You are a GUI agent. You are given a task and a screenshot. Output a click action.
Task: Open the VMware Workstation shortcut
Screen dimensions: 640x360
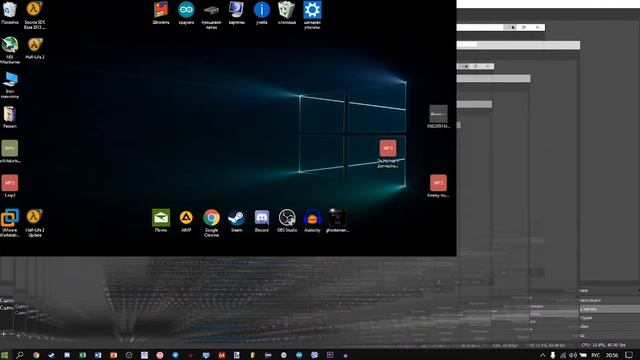[x=10, y=222]
